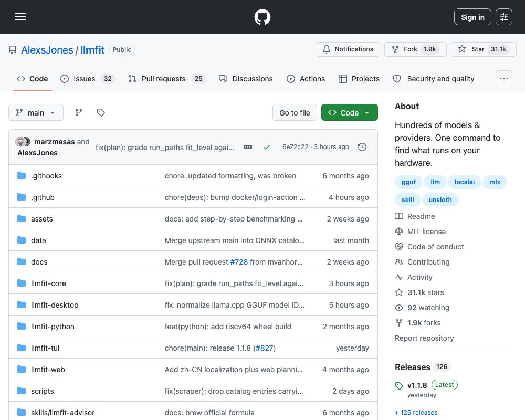The width and height of the screenshot is (525, 420).
Task: Click the Sign in button
Action: pyautogui.click(x=472, y=17)
